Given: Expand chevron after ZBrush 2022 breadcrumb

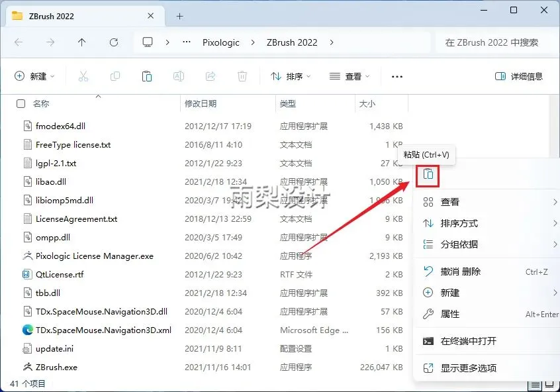Looking at the screenshot, I should click(332, 42).
